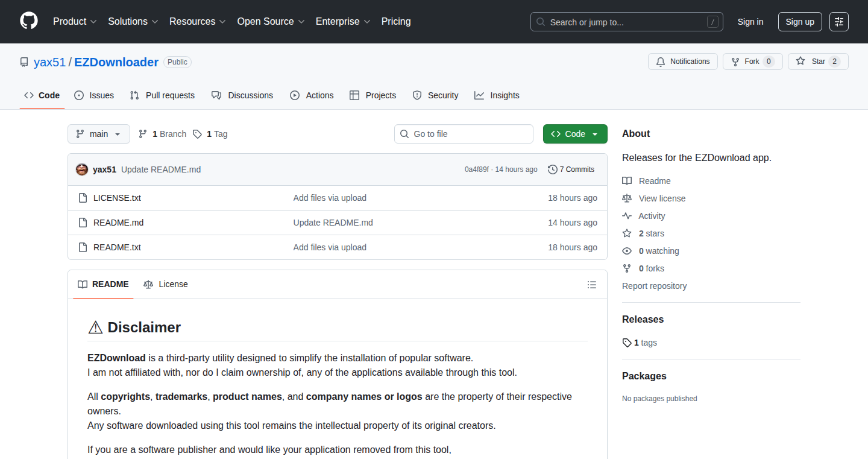Click the yax51 avatar in commit bar
Screen dimensions: 868x459
coord(82,169)
